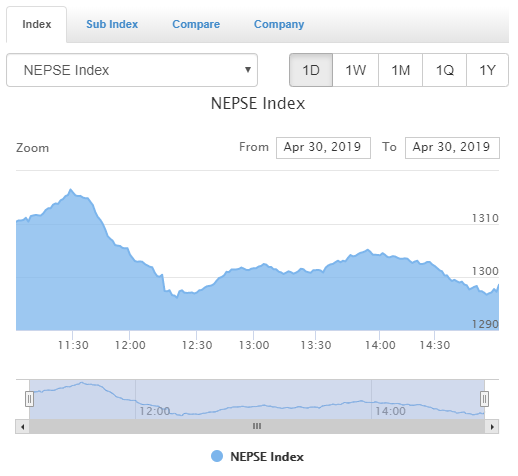Click the blue NEPSE Index legend marker
The width and height of the screenshot is (518, 476).
(217, 456)
